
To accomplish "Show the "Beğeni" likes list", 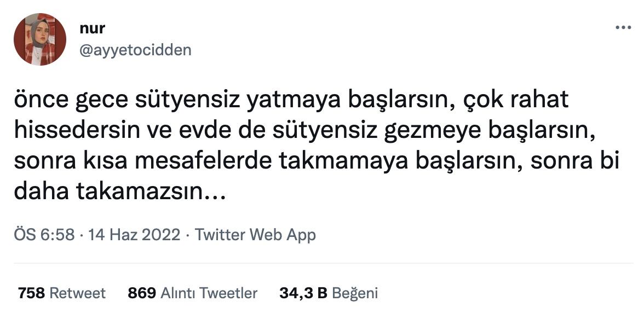I will pyautogui.click(x=355, y=293).
